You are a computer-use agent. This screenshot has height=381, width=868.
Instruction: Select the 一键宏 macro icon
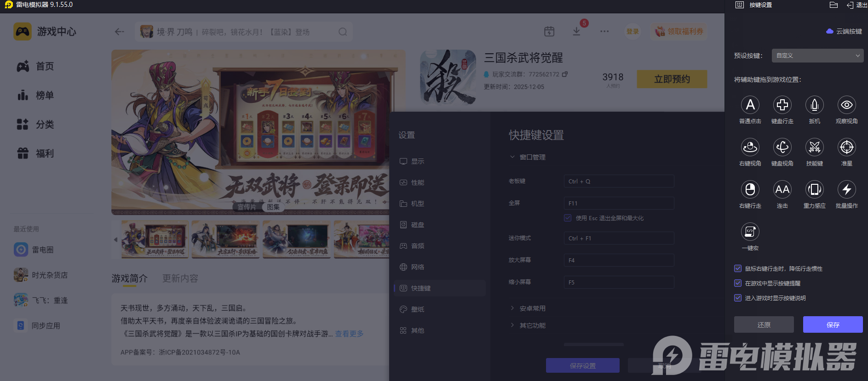750,232
